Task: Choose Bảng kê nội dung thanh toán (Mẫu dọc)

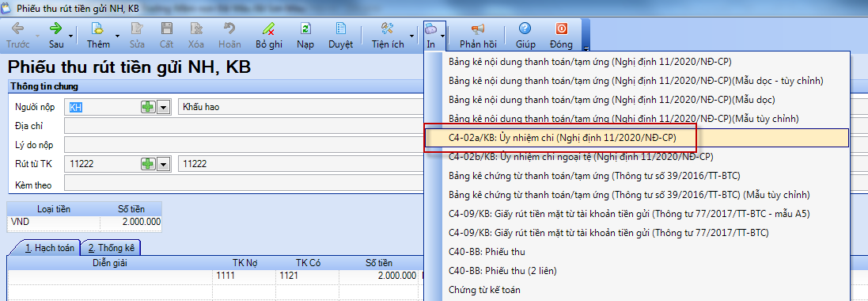Action: coord(637,100)
